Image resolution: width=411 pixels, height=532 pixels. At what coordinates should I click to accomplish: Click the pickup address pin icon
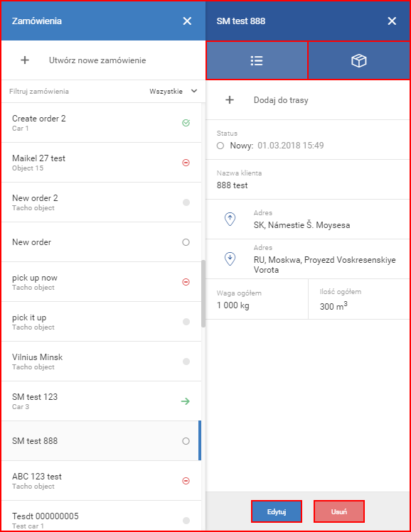pyautogui.click(x=230, y=219)
